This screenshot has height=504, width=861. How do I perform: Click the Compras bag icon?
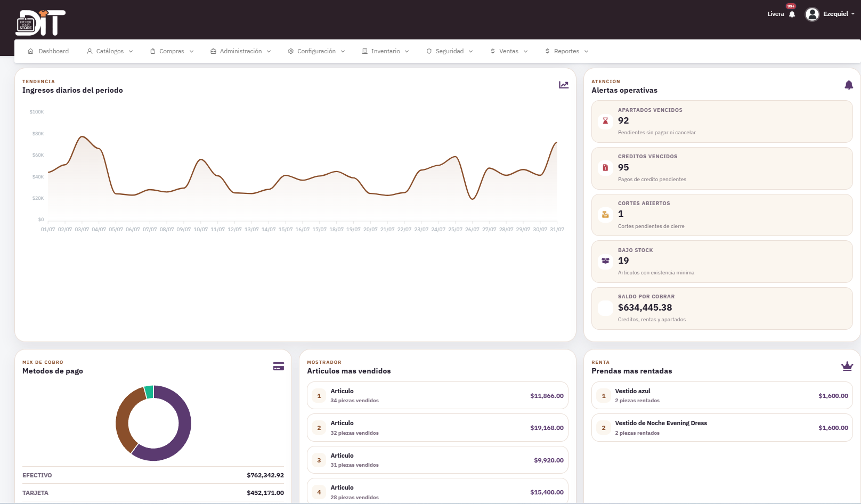[x=153, y=52]
